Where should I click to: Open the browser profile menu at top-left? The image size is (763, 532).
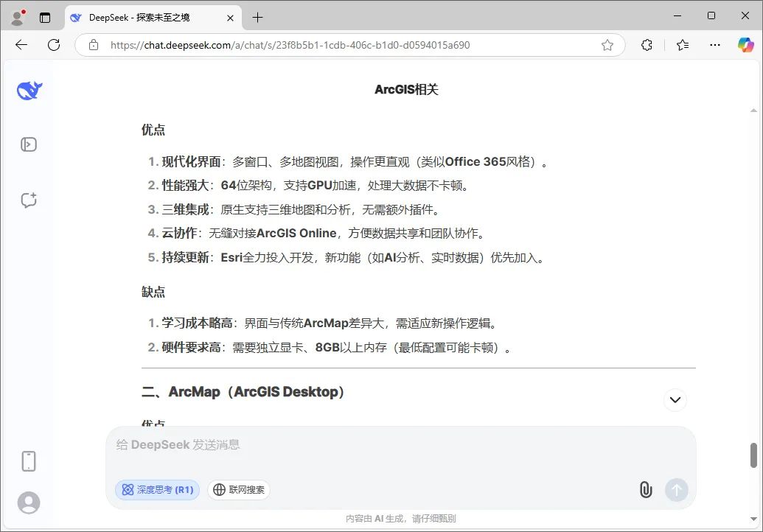[x=16, y=17]
